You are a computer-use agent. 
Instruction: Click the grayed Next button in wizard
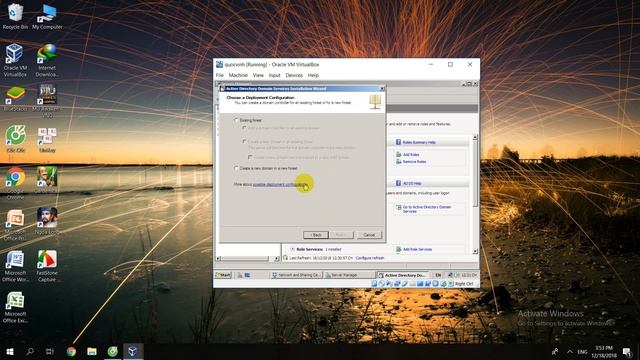[x=341, y=235]
